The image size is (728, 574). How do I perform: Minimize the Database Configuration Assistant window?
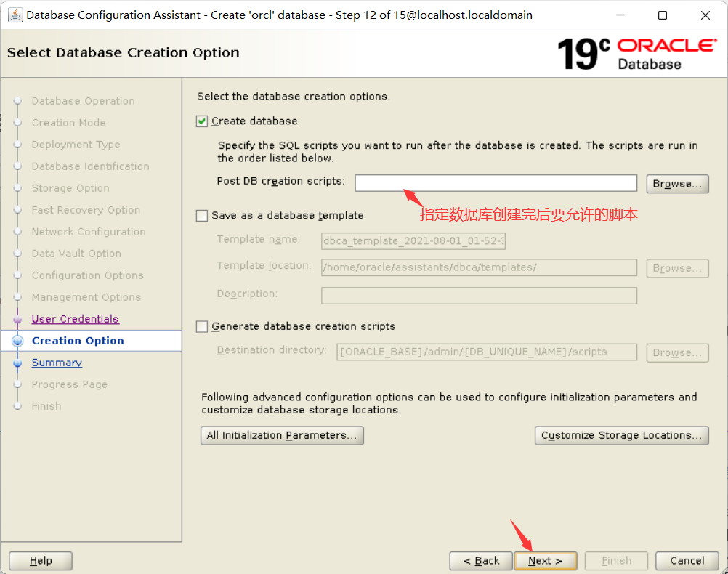[x=620, y=15]
